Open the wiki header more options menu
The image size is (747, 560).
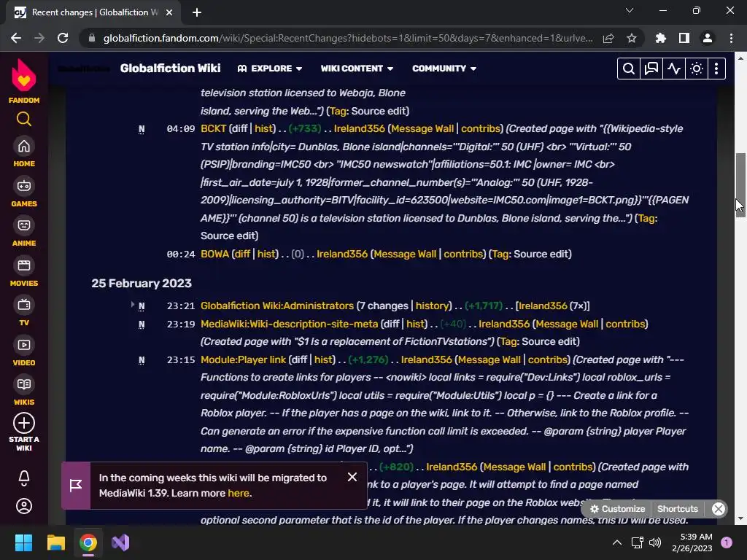click(x=716, y=69)
